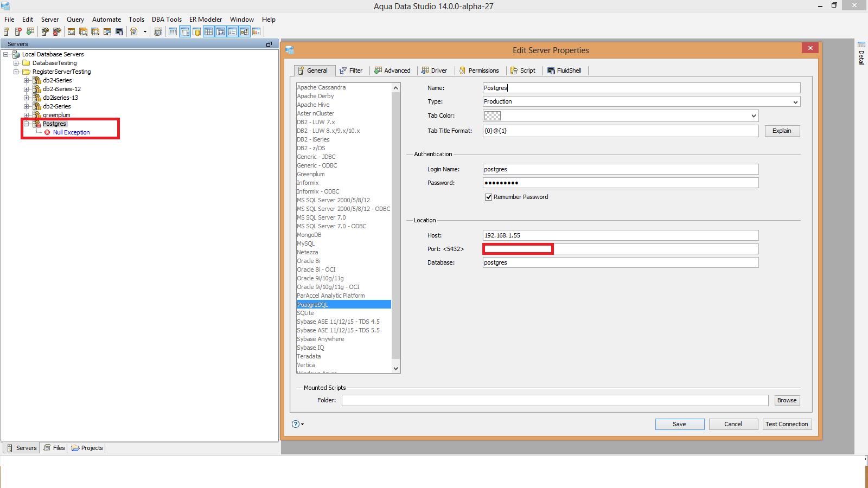Click the window with yellow cylinder icon
868x488 pixels.
pos(197,32)
